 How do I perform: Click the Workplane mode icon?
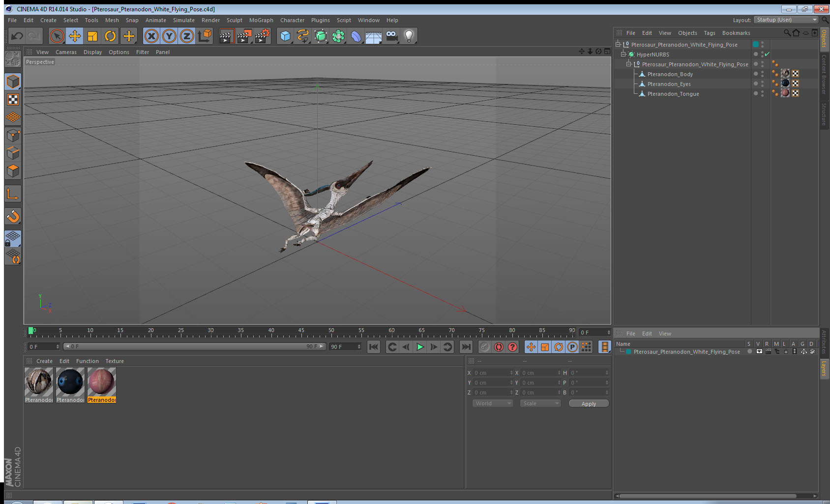(x=13, y=117)
